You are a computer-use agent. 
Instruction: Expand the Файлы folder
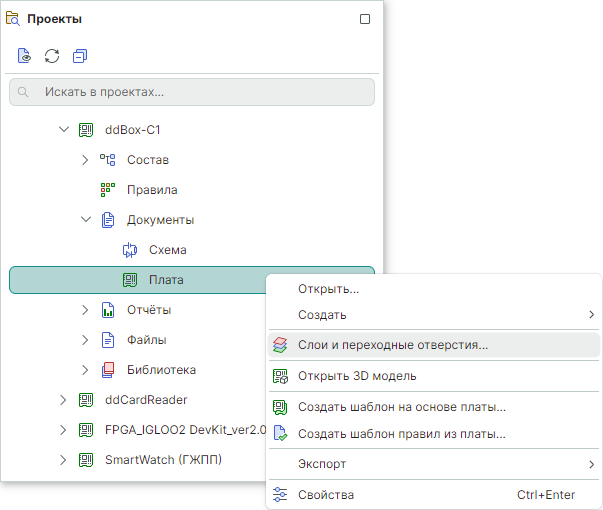coord(86,340)
